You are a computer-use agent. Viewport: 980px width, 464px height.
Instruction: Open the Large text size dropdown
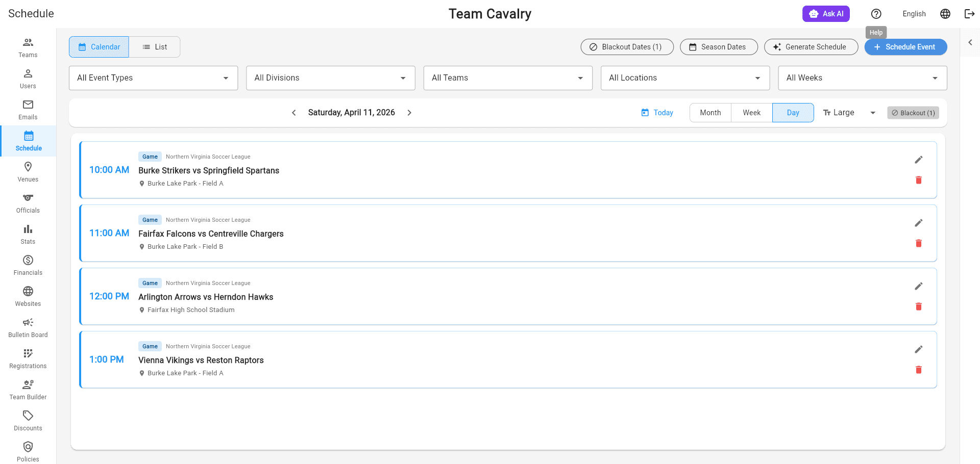tap(850, 113)
